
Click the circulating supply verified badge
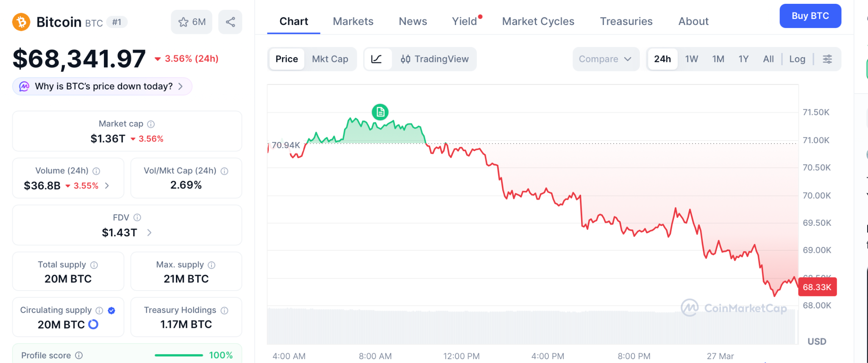click(x=111, y=310)
